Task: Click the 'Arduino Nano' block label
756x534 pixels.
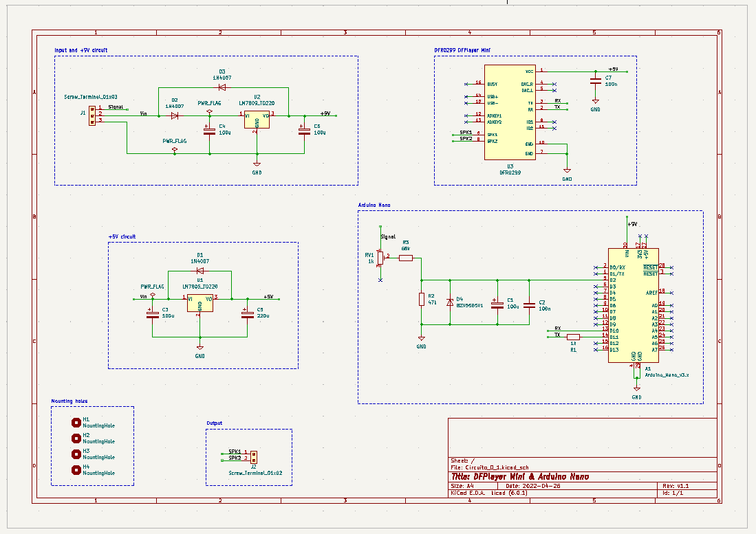Action: 374,205
